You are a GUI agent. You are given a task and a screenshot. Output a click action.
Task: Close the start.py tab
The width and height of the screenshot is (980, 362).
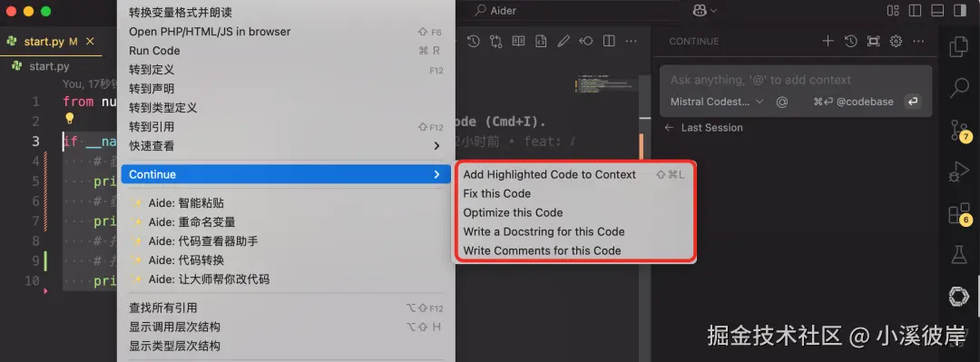point(89,41)
